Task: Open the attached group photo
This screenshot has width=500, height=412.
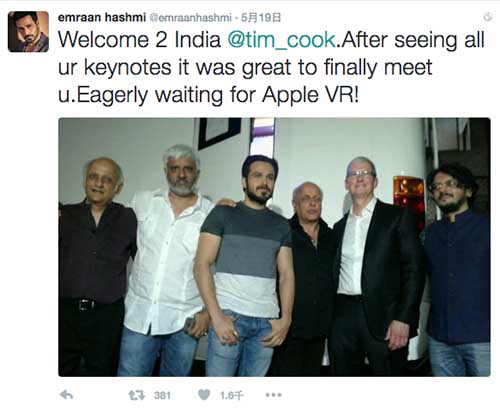Action: coord(274,247)
